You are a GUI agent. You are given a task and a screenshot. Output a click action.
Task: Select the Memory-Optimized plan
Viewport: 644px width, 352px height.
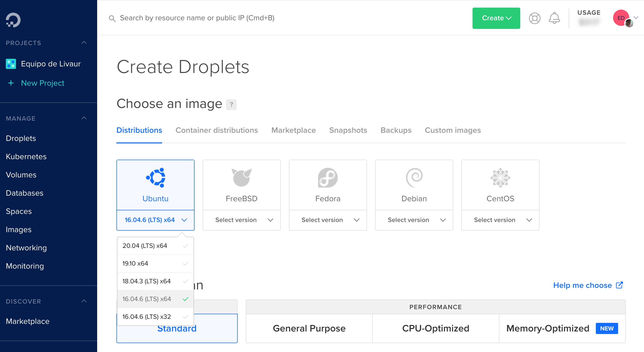(562, 328)
